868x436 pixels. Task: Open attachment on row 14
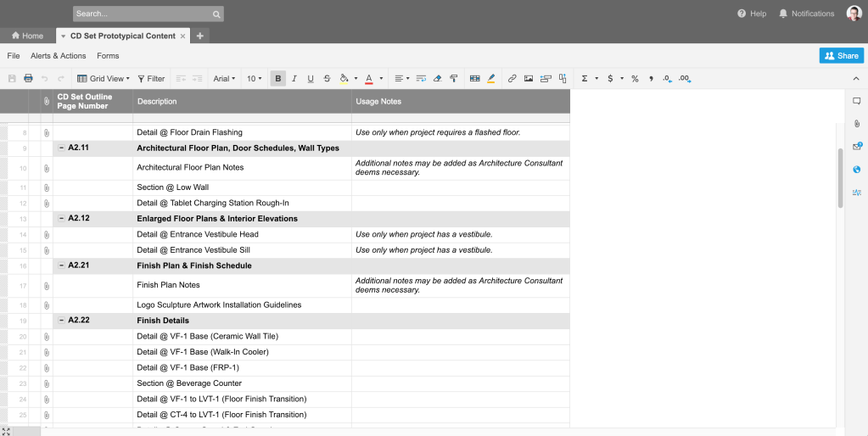point(47,235)
